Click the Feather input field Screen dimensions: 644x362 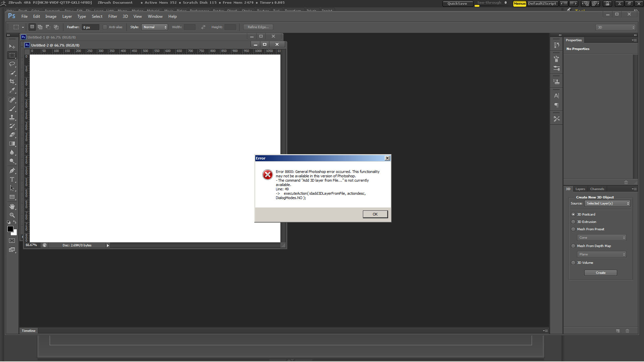pyautogui.click(x=90, y=27)
